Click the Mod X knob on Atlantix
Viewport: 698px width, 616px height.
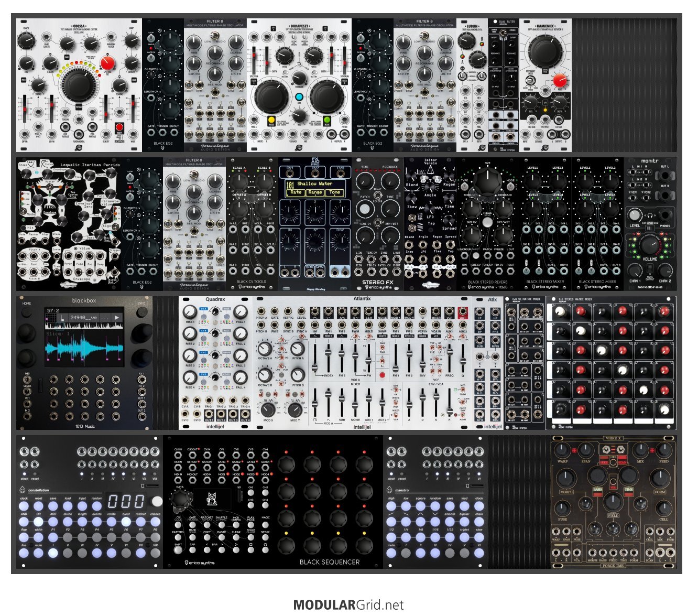click(x=268, y=409)
